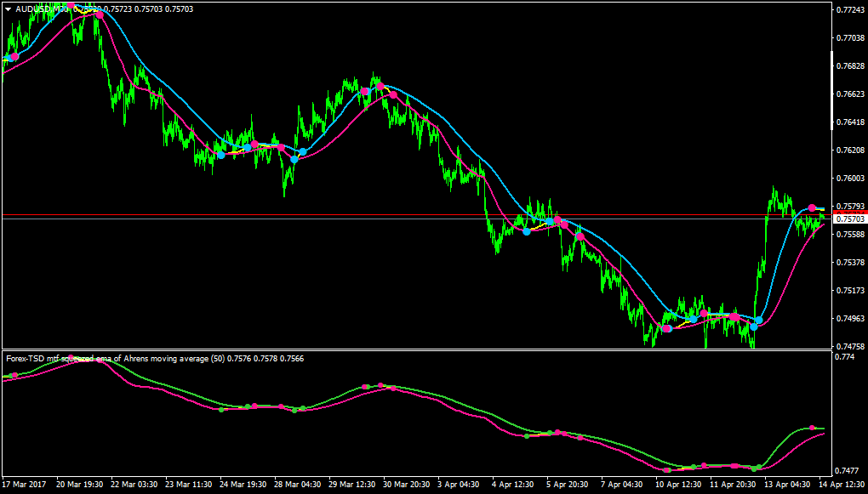Select the Forex-TSD Ahrens moving average indicator label

[154, 359]
